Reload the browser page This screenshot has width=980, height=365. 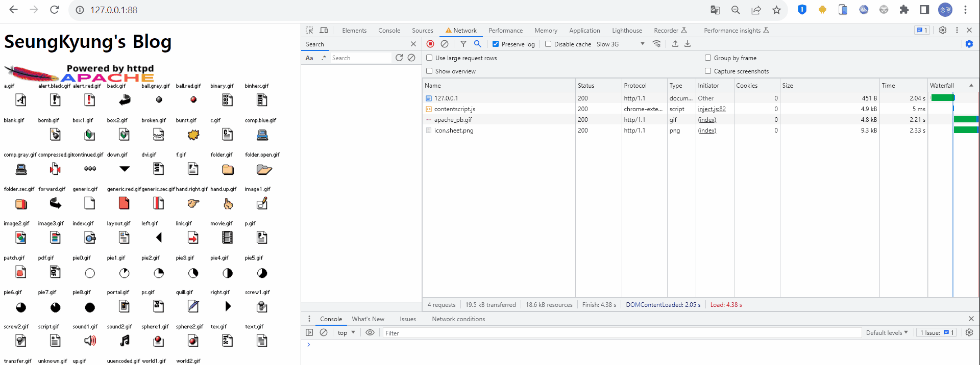pos(55,10)
